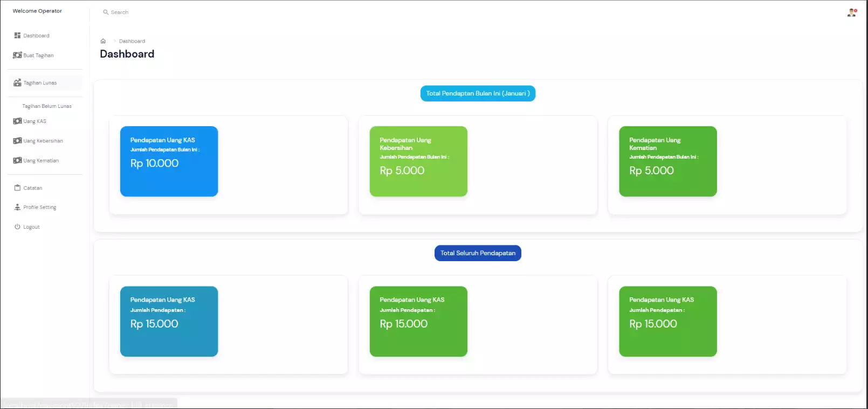Select teal Pendapatan Uang KAS Rp 15.000 card
The width and height of the screenshot is (868, 409).
point(169,322)
